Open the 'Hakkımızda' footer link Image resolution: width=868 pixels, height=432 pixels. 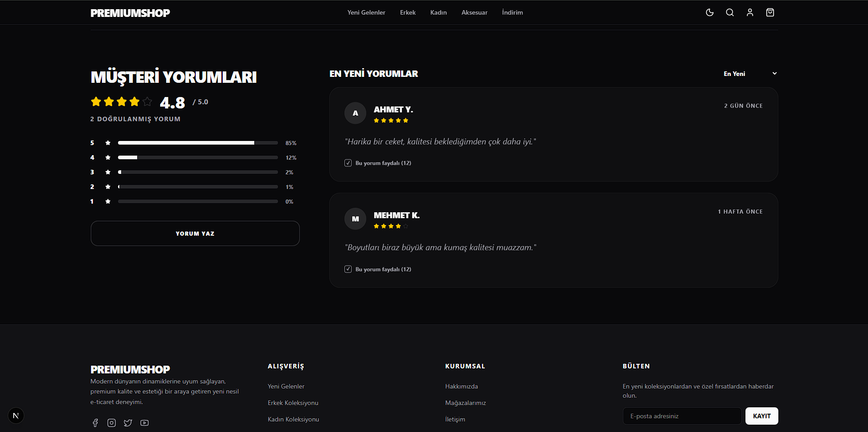coord(461,386)
